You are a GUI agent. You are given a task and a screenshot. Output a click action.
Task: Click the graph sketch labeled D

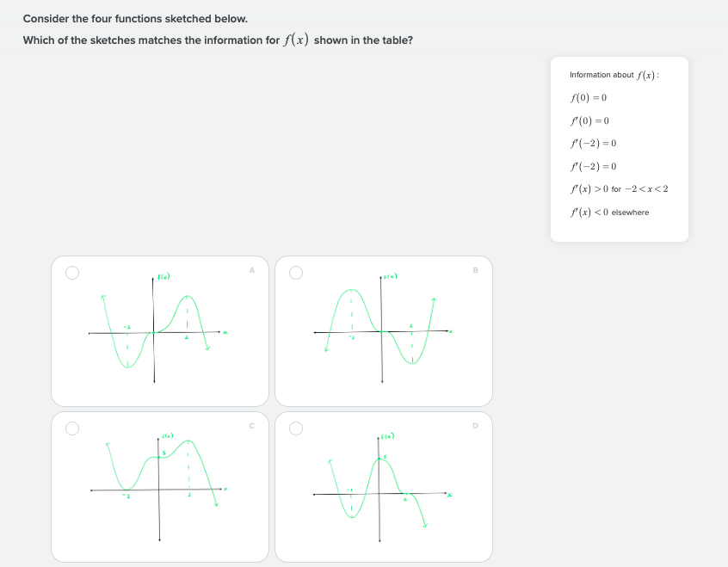click(381, 486)
